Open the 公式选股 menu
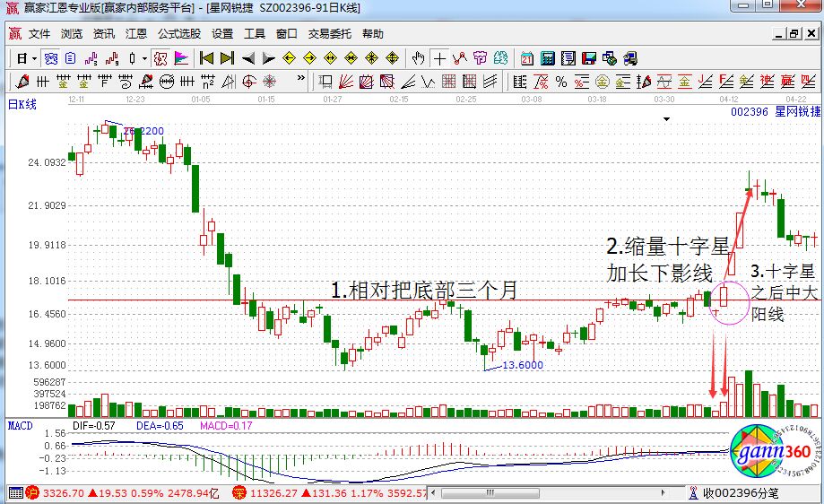The image size is (824, 504). [x=179, y=34]
